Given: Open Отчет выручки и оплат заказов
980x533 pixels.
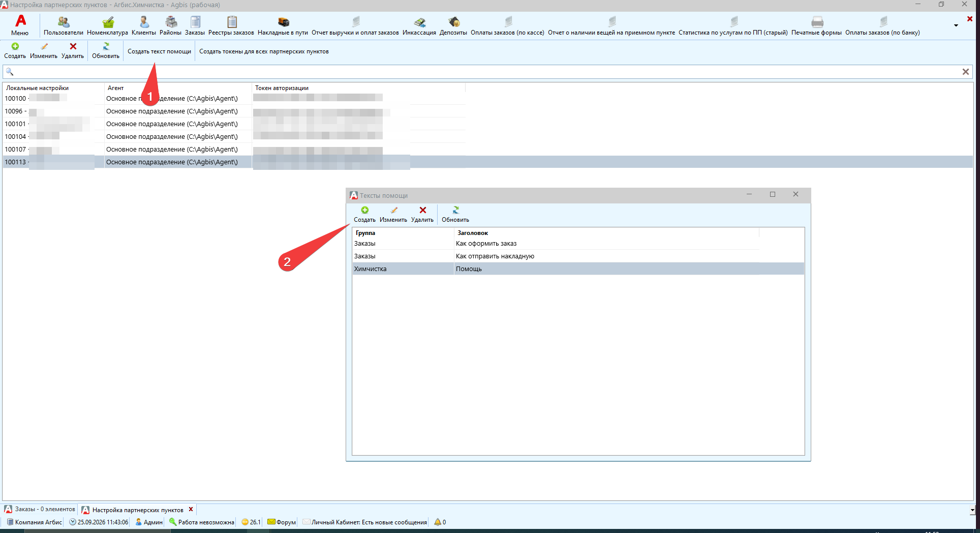Looking at the screenshot, I should click(x=355, y=25).
